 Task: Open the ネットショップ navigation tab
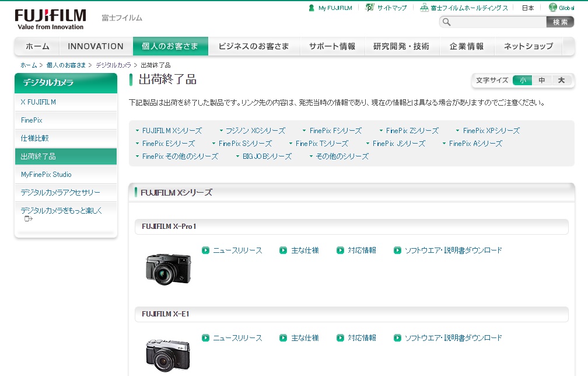528,46
